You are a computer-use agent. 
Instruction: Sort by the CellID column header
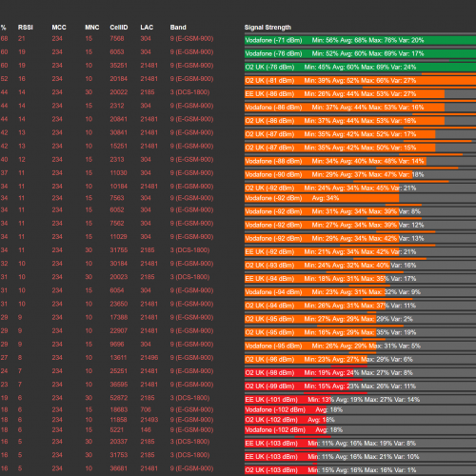click(x=119, y=28)
